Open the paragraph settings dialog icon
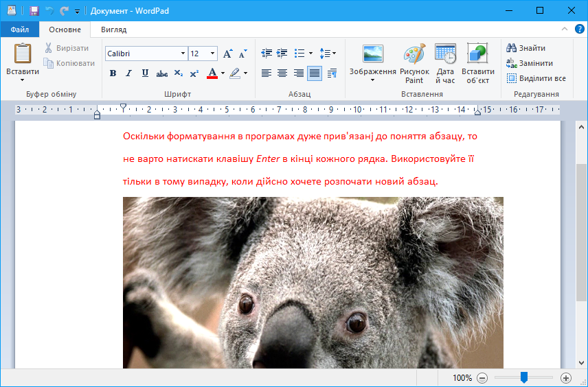Viewport: 588px width, 387px height. [x=332, y=73]
